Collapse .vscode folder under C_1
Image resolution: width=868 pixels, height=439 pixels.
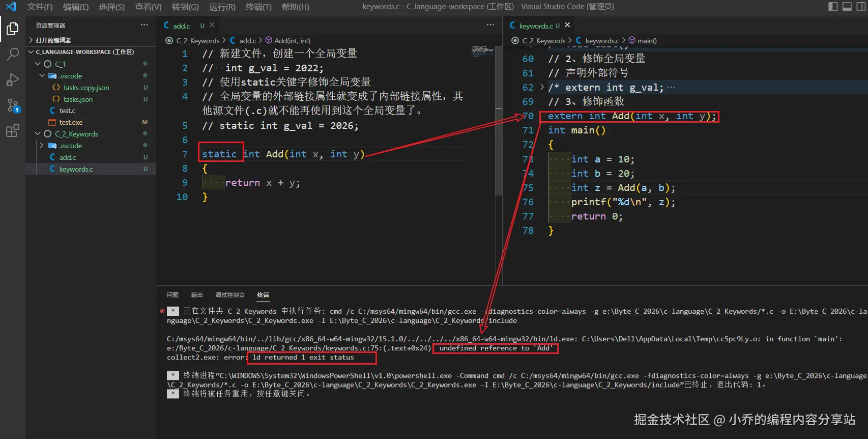tap(42, 75)
